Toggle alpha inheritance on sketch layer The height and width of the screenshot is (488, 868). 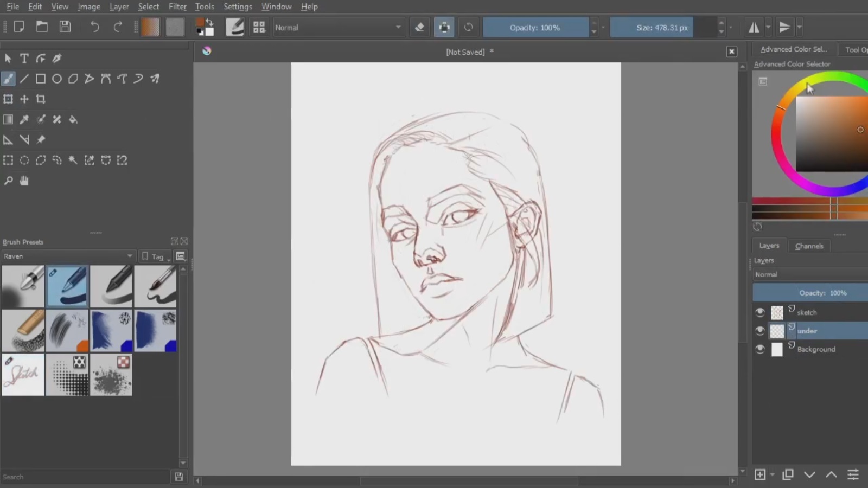pyautogui.click(x=792, y=309)
